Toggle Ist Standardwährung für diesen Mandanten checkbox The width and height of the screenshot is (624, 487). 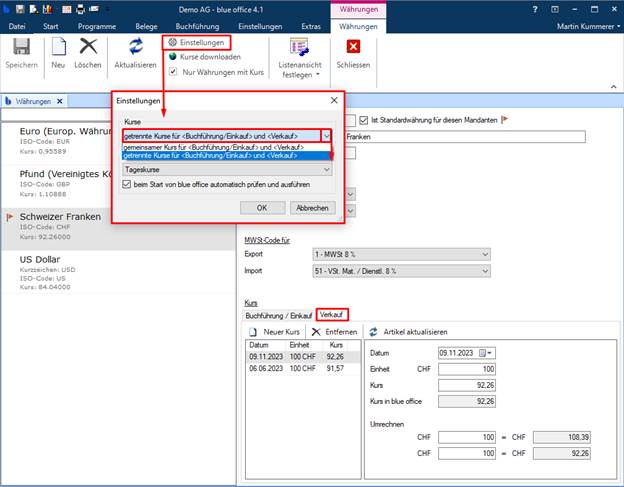(x=363, y=120)
